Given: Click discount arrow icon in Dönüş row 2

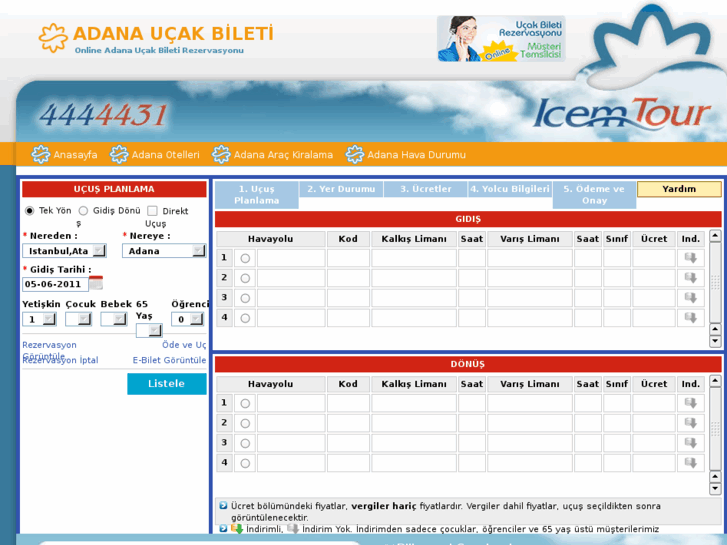Looking at the screenshot, I should (x=691, y=423).
